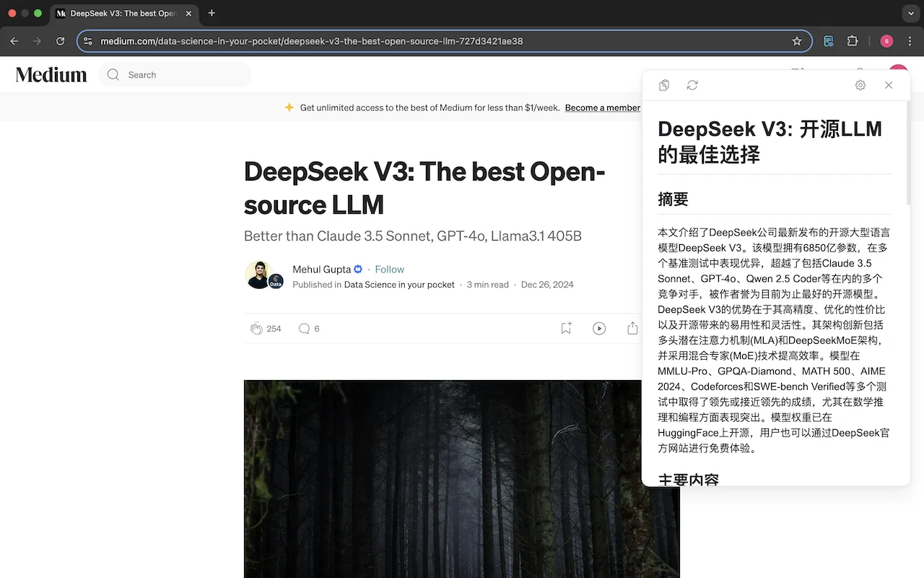
Task: Open the Chrome profile avatar
Action: [x=886, y=41]
